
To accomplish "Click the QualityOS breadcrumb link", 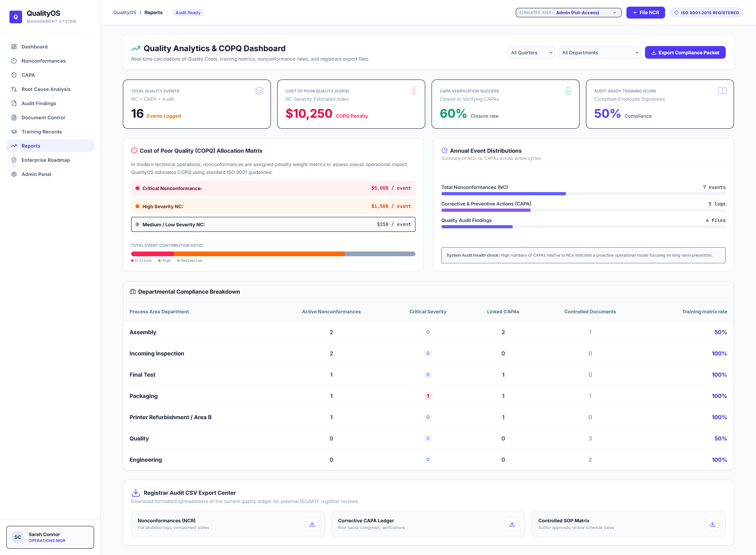I will tap(125, 13).
